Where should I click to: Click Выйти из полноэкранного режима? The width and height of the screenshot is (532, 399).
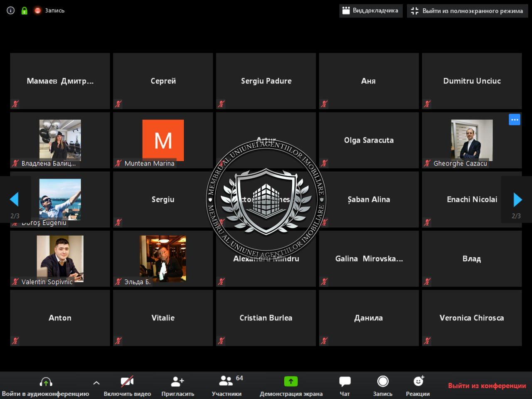coord(467,11)
